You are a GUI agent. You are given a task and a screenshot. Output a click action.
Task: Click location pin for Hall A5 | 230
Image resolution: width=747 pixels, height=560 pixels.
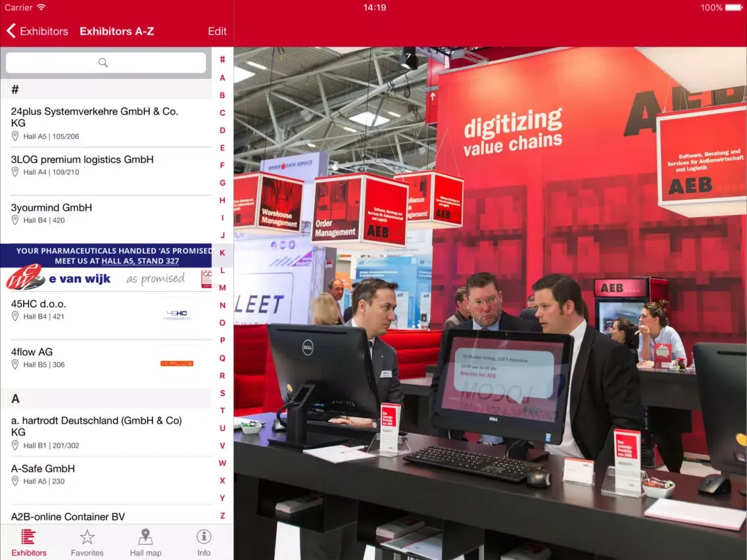[15, 481]
